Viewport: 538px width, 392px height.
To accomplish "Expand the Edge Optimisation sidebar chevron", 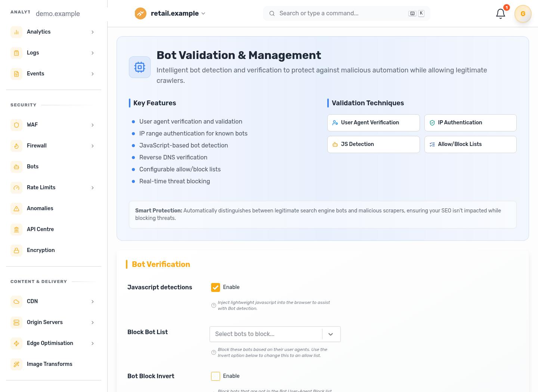I will point(93,343).
